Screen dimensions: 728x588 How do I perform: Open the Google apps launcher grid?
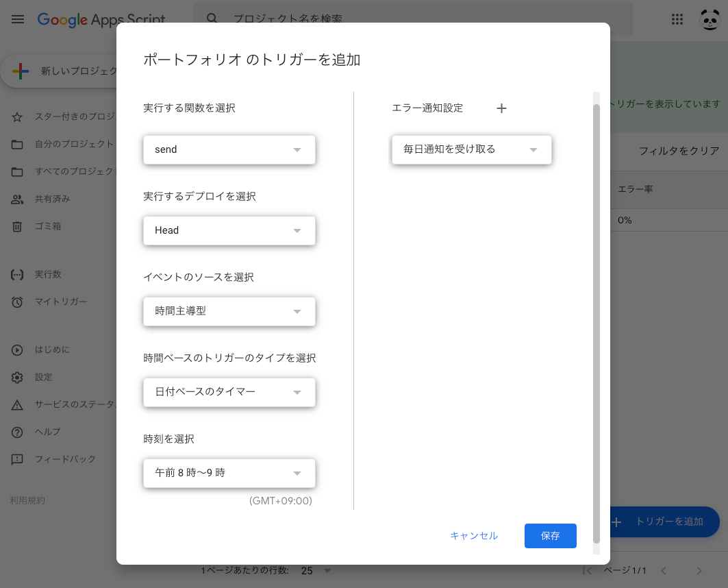click(x=677, y=19)
